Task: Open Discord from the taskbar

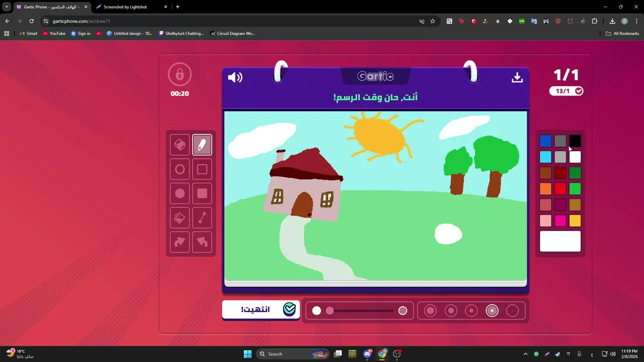Action: (x=367, y=354)
